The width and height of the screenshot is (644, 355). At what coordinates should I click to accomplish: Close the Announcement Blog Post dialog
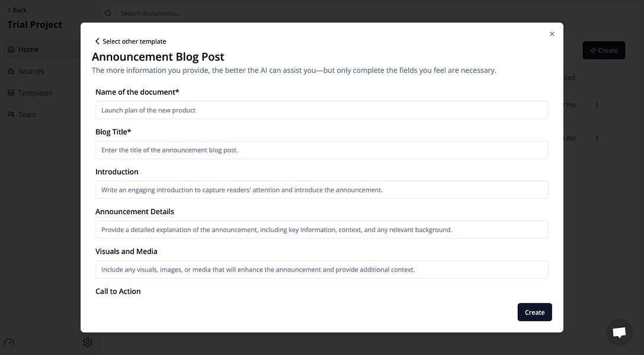552,34
